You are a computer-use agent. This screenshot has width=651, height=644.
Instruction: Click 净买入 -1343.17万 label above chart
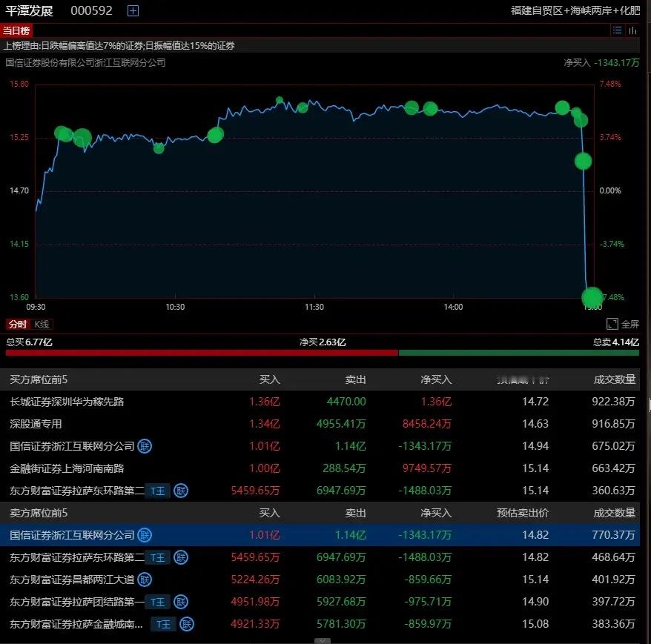[601, 63]
